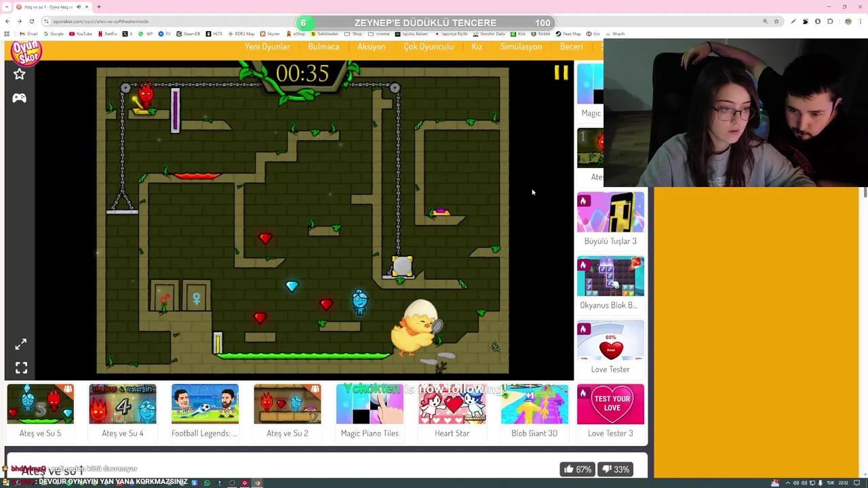Click the page vertical scrollbar thumb
Image resolution: width=868 pixels, height=488 pixels.
point(865,192)
